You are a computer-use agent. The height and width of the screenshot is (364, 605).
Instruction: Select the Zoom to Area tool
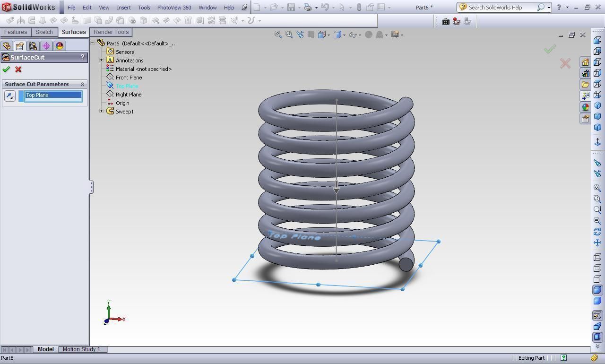(289, 34)
